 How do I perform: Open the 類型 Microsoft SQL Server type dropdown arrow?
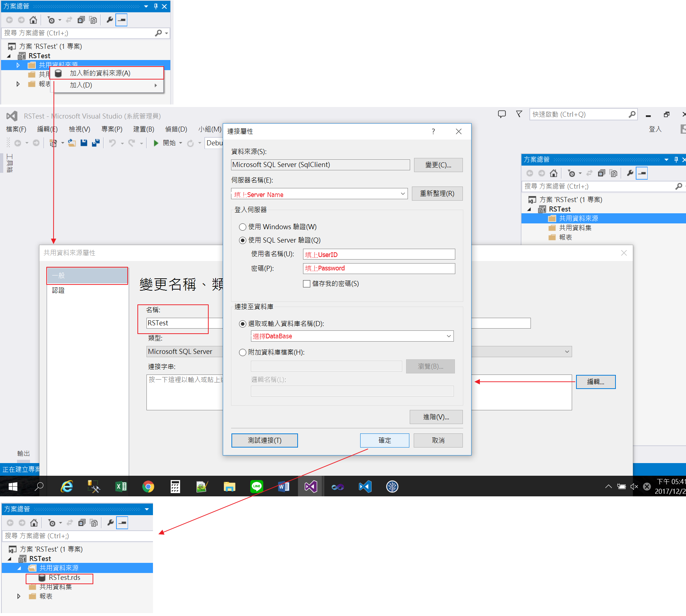tap(567, 352)
